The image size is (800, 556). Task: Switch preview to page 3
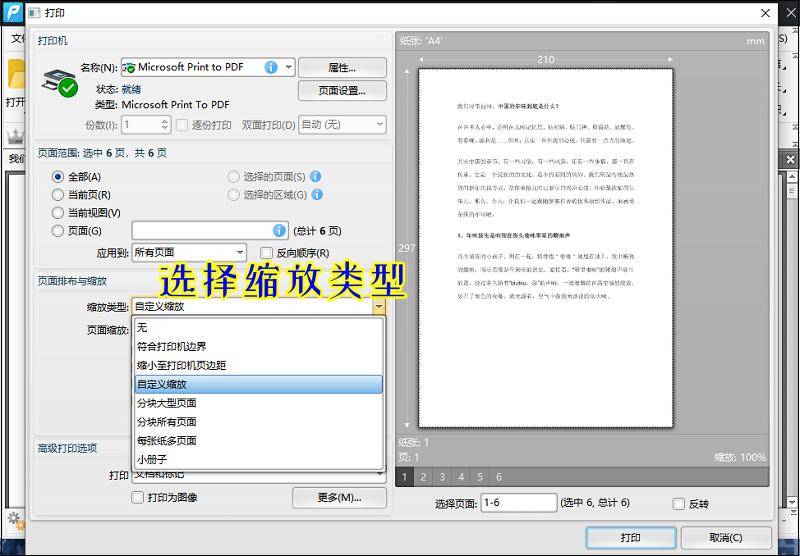[442, 477]
